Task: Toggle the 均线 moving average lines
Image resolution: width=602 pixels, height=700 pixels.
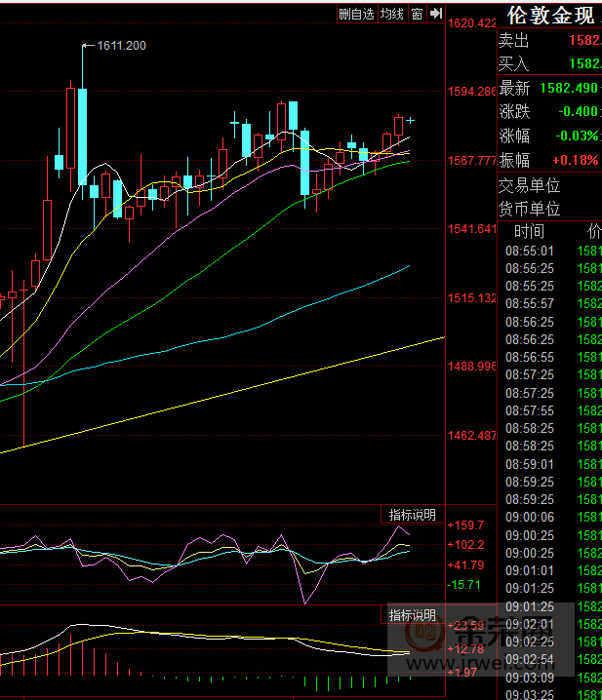Action: (x=392, y=14)
